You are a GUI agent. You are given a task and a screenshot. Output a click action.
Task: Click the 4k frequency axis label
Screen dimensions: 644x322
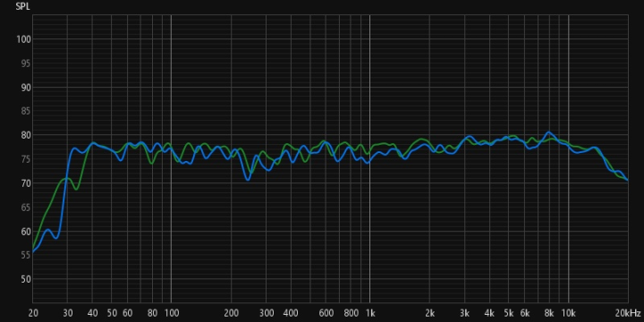pyautogui.click(x=489, y=313)
